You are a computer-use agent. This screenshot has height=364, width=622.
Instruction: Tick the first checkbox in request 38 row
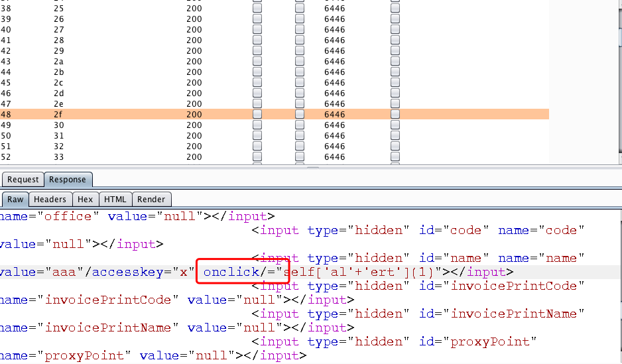(257, 8)
